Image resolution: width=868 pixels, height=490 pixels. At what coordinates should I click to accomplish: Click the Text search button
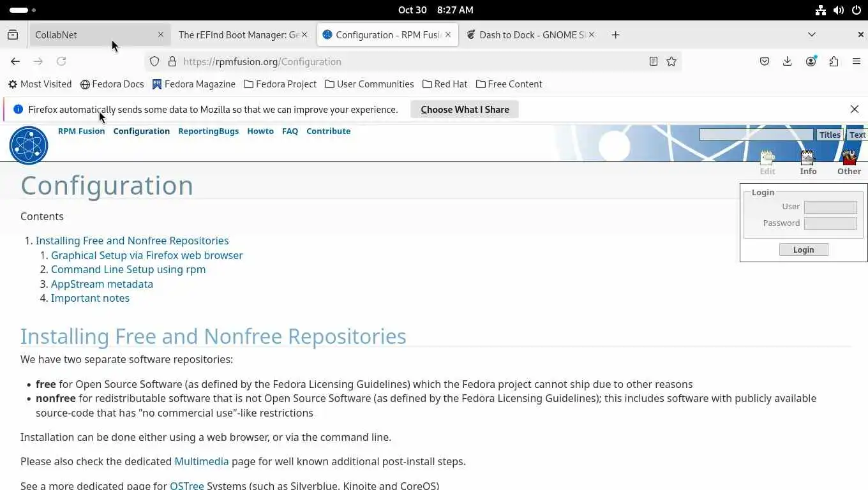tap(857, 135)
